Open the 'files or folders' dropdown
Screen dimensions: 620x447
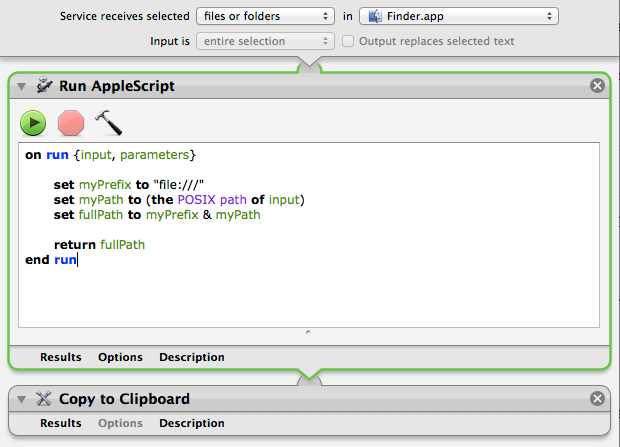coord(265,16)
